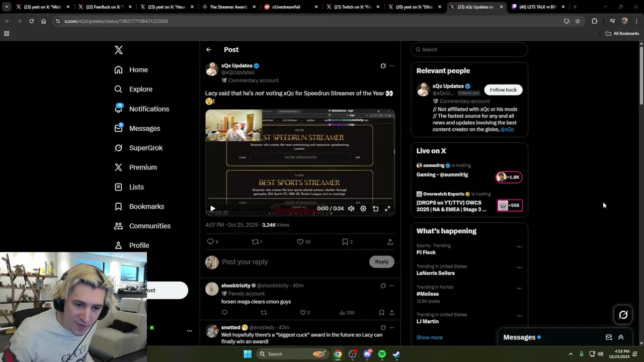The image size is (644, 362).
Task: Open Premium in sidebar
Action: 135,167
